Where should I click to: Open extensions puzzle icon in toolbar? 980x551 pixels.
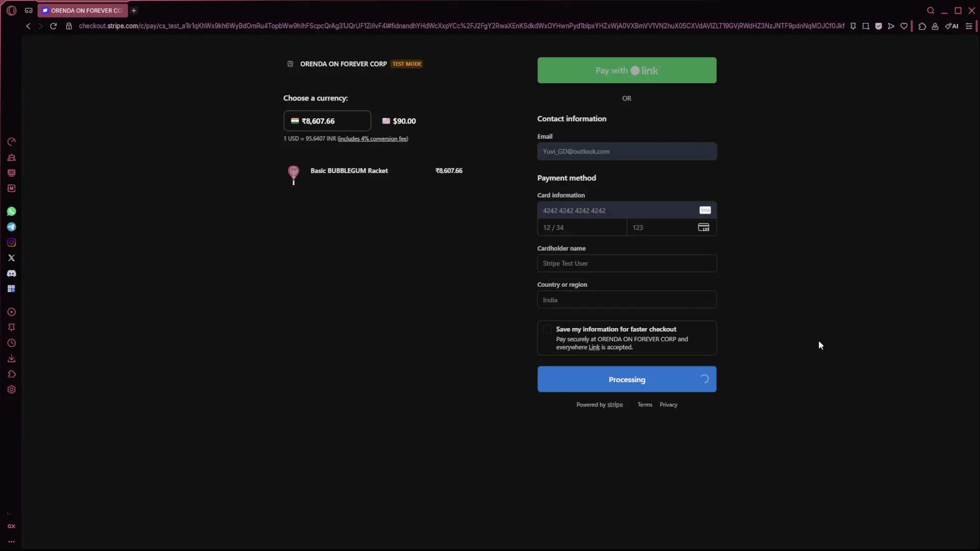pos(922,26)
